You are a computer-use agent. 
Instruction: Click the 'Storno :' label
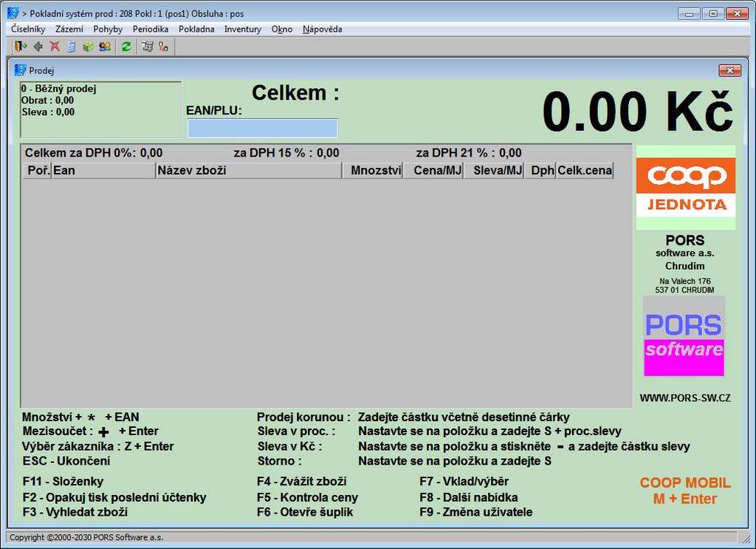pos(279,461)
